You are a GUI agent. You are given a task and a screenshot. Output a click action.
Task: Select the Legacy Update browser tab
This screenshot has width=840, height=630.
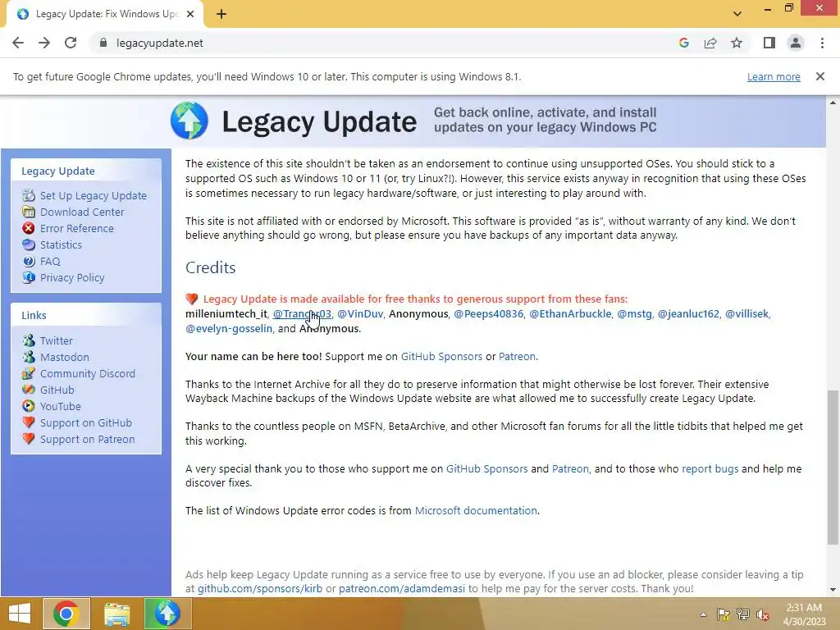pyautogui.click(x=105, y=14)
